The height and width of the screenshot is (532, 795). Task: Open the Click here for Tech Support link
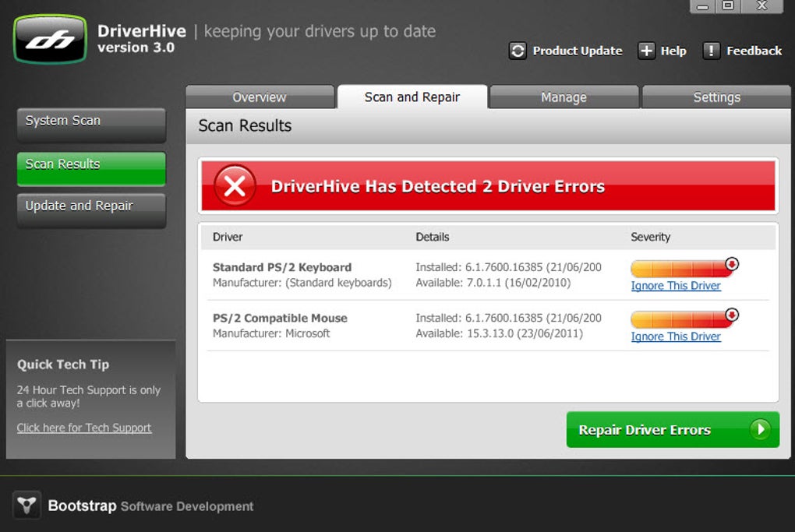coord(84,428)
